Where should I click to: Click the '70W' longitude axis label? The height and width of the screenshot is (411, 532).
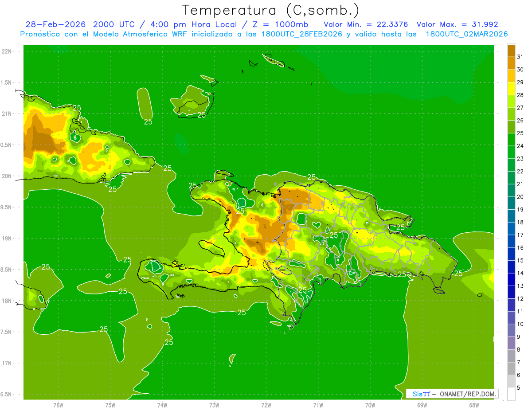click(x=370, y=405)
